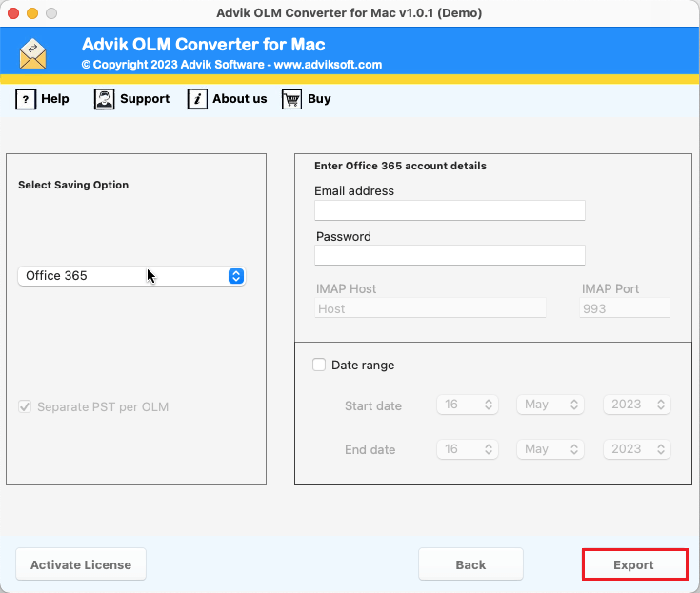The image size is (700, 593).
Task: Open the Office 365 saving option dropdown
Action: (x=131, y=276)
